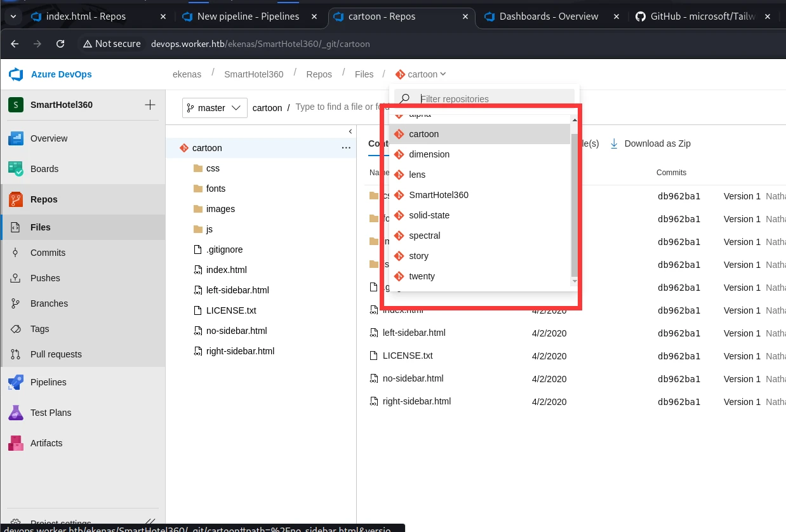Open the Test Plans flask icon
This screenshot has width=786, height=532.
pos(16,413)
